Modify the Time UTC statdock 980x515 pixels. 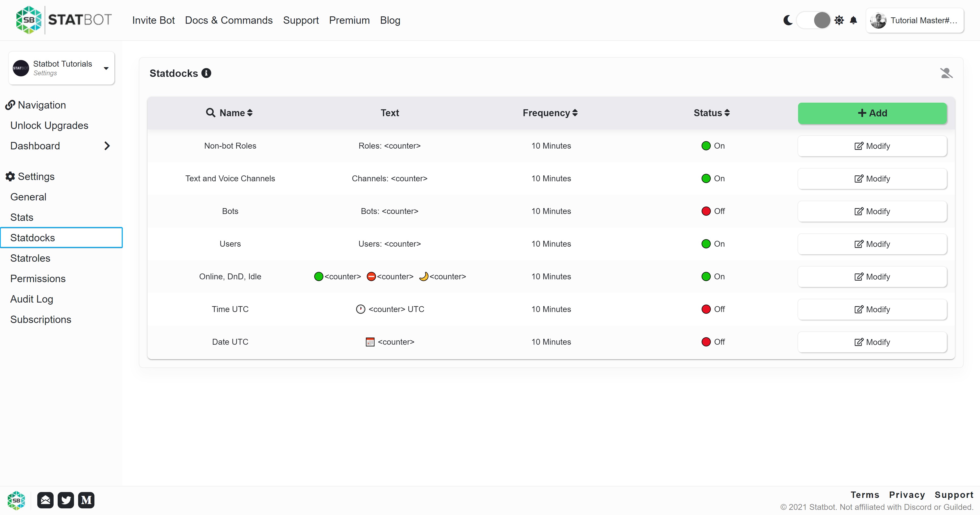click(x=872, y=310)
